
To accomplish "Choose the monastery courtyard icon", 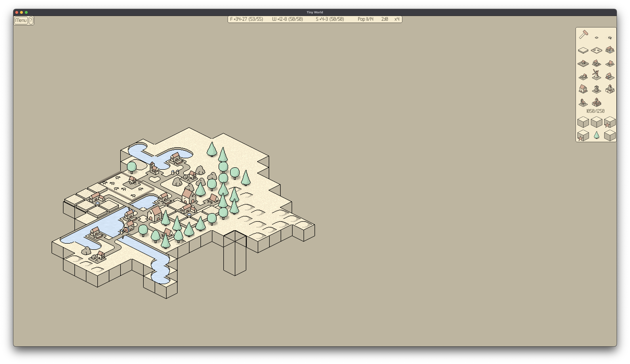I will click(596, 102).
